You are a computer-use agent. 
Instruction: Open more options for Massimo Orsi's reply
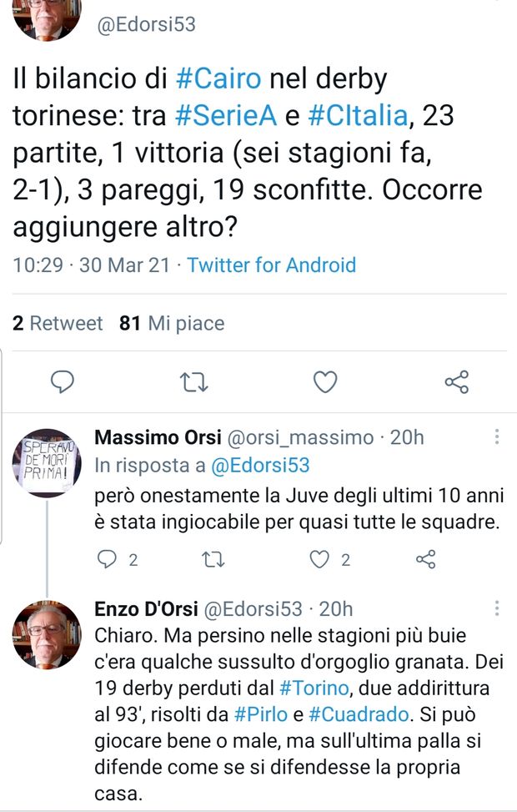click(x=496, y=437)
